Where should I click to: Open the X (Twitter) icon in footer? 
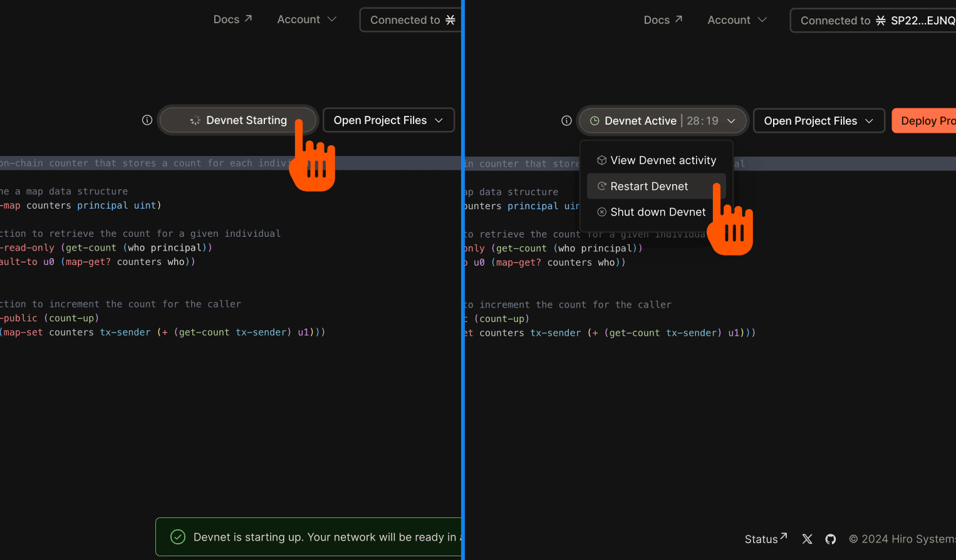coord(808,539)
